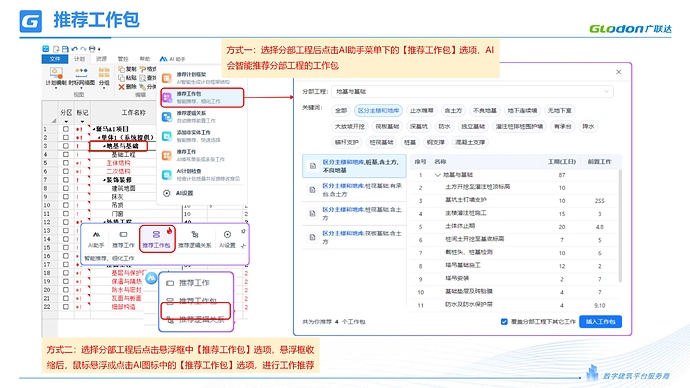The width and height of the screenshot is (690, 388).
Task: Click document icon of first work package
Action: point(312,166)
